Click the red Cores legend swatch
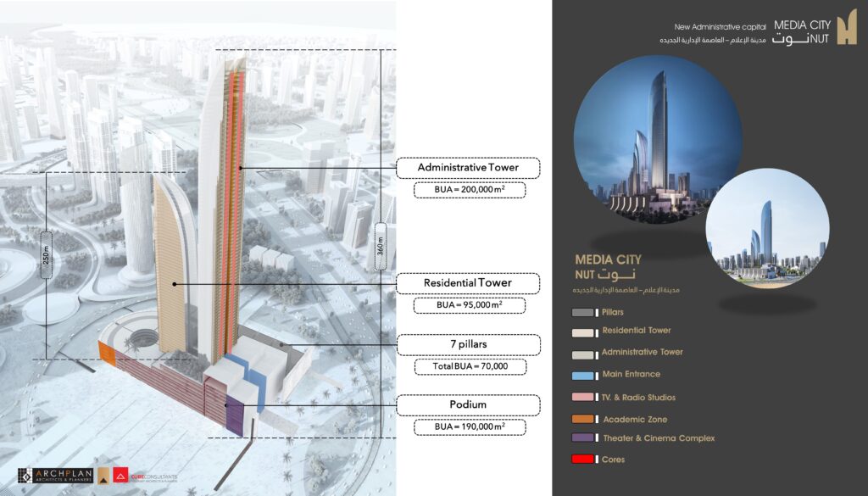Viewport: 868px width, 496px height. pos(583,459)
